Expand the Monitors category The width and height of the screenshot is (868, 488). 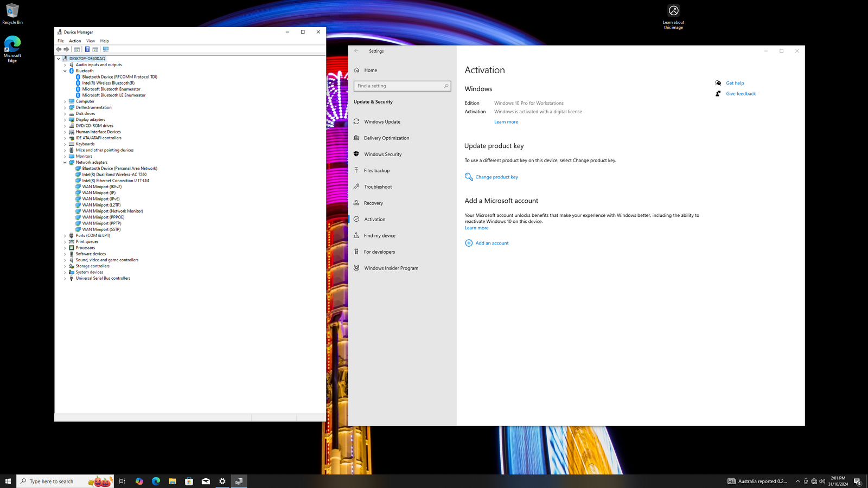pyautogui.click(x=65, y=156)
